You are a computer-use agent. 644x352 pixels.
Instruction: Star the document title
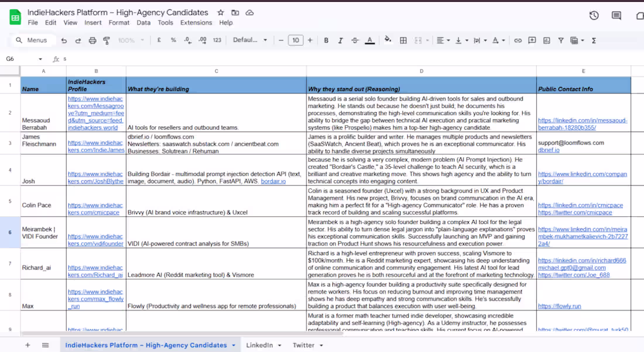(x=221, y=13)
